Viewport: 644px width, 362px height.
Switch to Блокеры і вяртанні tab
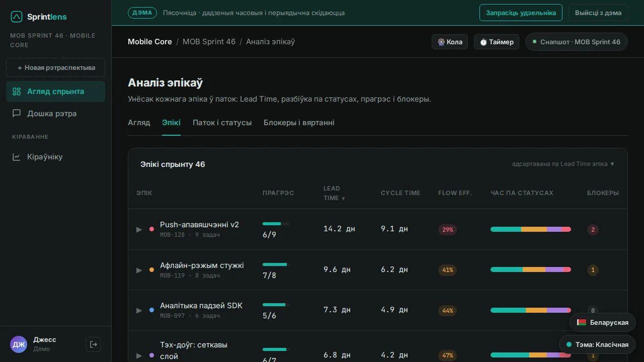pos(299,123)
